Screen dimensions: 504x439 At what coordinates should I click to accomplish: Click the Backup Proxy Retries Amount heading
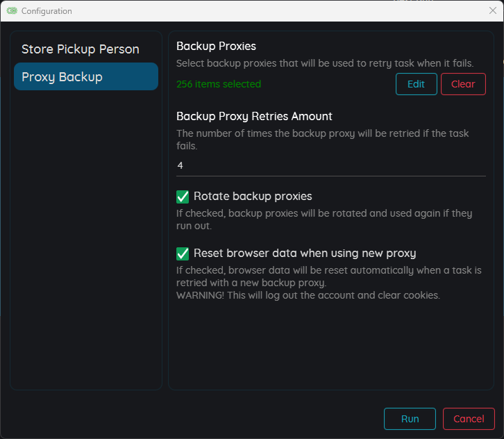coord(254,116)
